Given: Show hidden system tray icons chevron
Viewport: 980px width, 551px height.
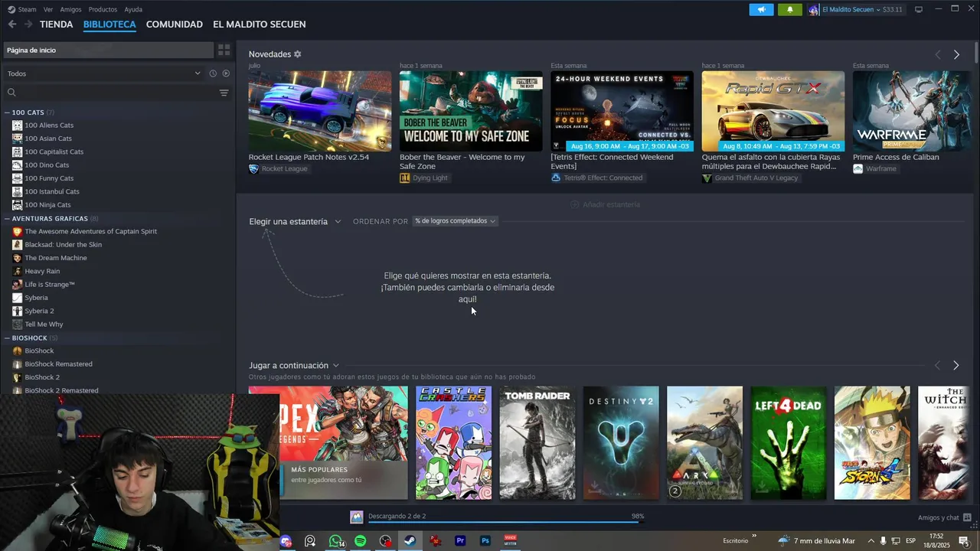Looking at the screenshot, I should [871, 541].
